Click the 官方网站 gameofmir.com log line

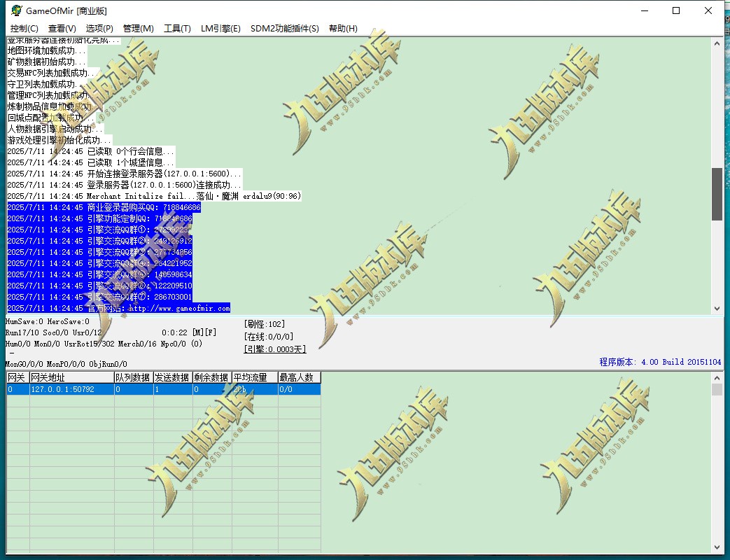point(119,308)
